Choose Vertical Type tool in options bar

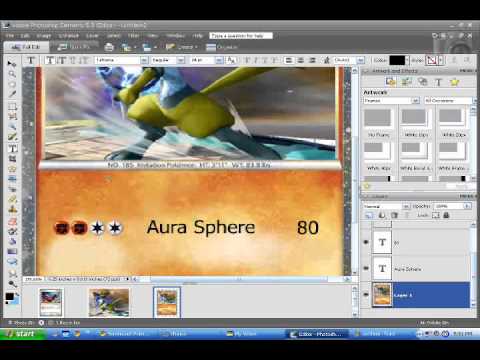tap(61, 60)
